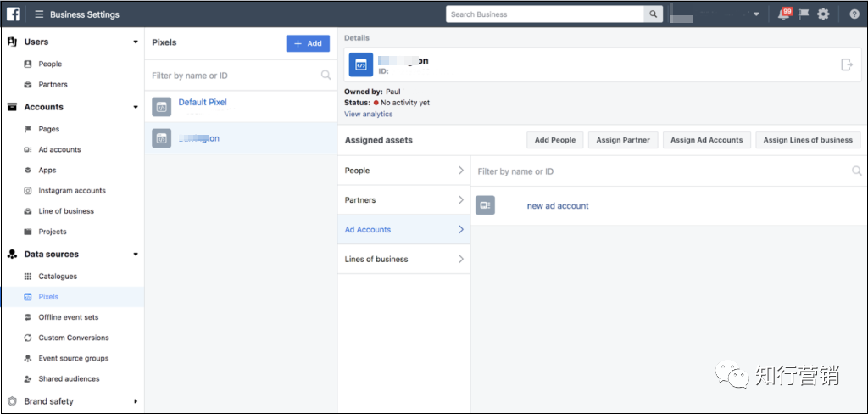Click the Assign Ad Accounts button
Screen dimensions: 868x414
pos(706,140)
